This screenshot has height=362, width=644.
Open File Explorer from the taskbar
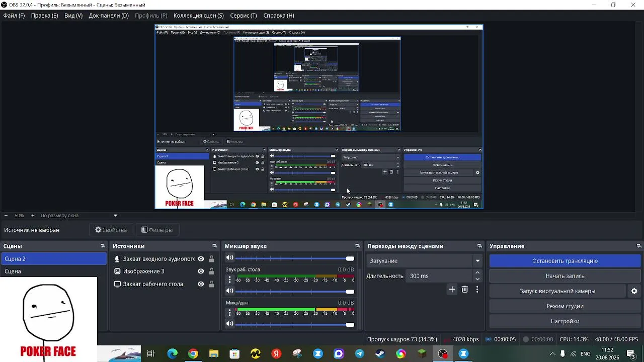tap(214, 354)
